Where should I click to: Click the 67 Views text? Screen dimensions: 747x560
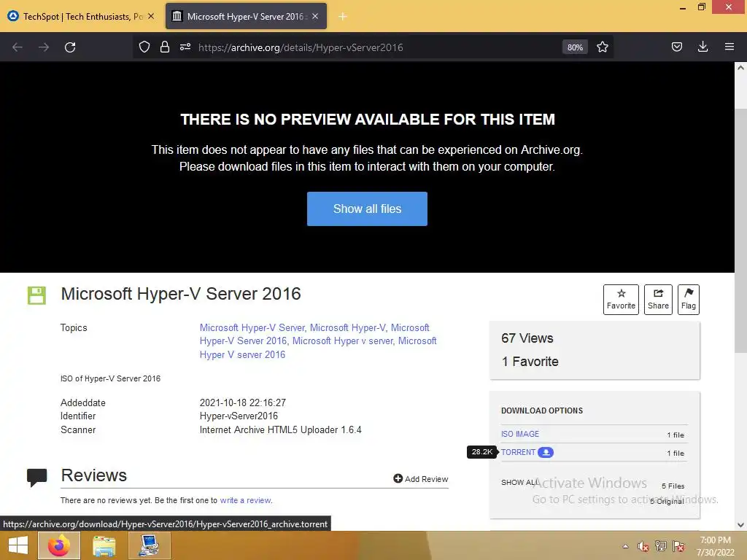tap(527, 338)
